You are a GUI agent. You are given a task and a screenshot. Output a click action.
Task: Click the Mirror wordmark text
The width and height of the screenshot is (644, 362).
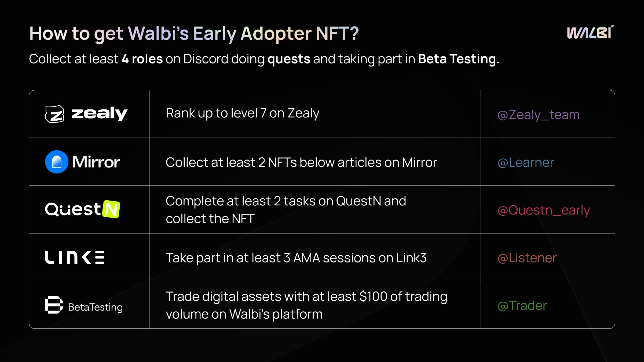[x=96, y=162]
